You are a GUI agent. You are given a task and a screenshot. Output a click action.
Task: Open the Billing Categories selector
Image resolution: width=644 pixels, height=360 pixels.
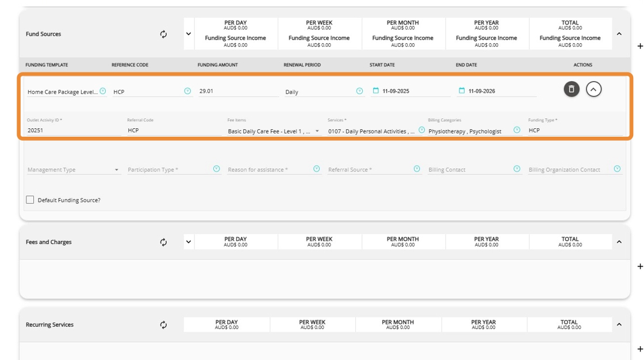pos(517,130)
